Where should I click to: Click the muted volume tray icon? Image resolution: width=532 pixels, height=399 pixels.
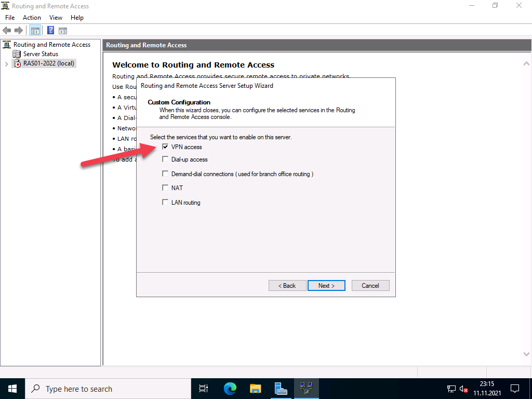coord(464,389)
